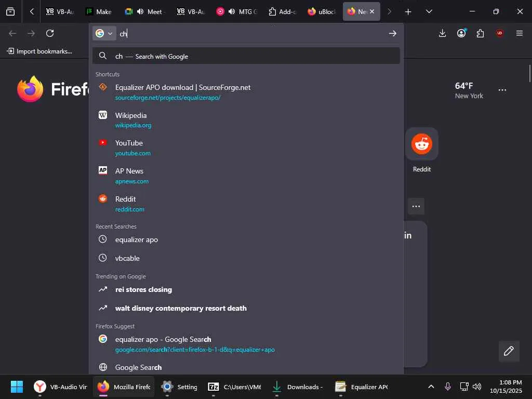The height and width of the screenshot is (399, 532).
Task: Open the Firefox application menu
Action: (519, 33)
